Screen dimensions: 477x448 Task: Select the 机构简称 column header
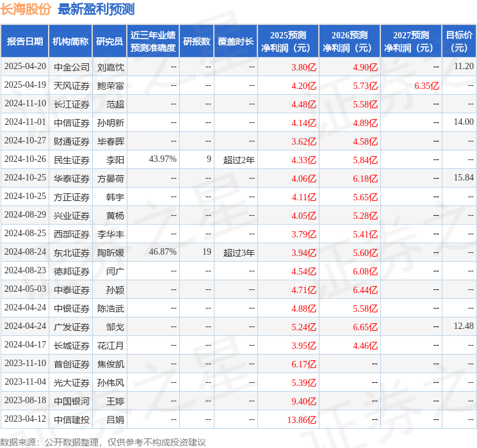[70, 42]
